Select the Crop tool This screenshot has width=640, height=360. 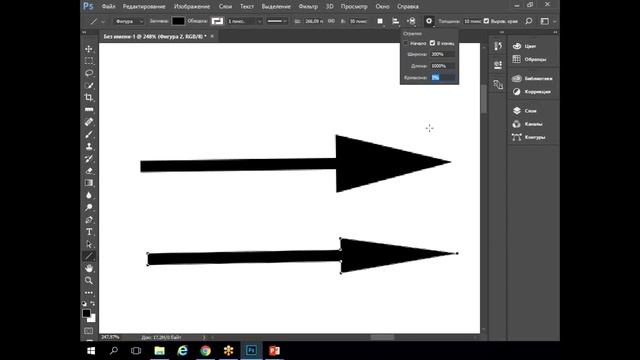89,98
